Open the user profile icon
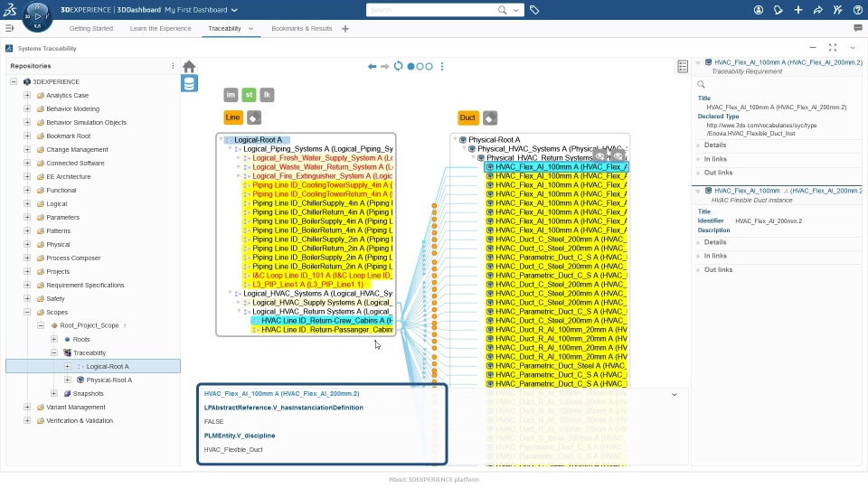The width and height of the screenshot is (868, 488). point(759,10)
